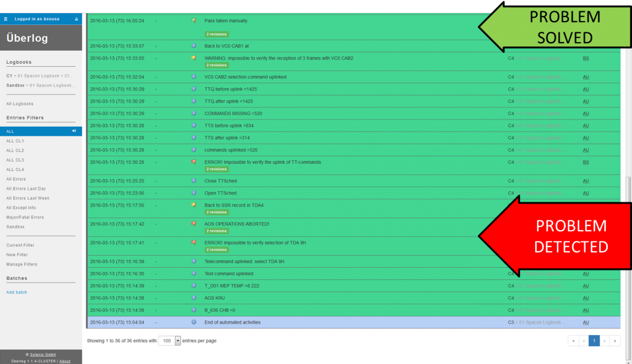Select the All Errors Last Week filter

tap(27, 198)
